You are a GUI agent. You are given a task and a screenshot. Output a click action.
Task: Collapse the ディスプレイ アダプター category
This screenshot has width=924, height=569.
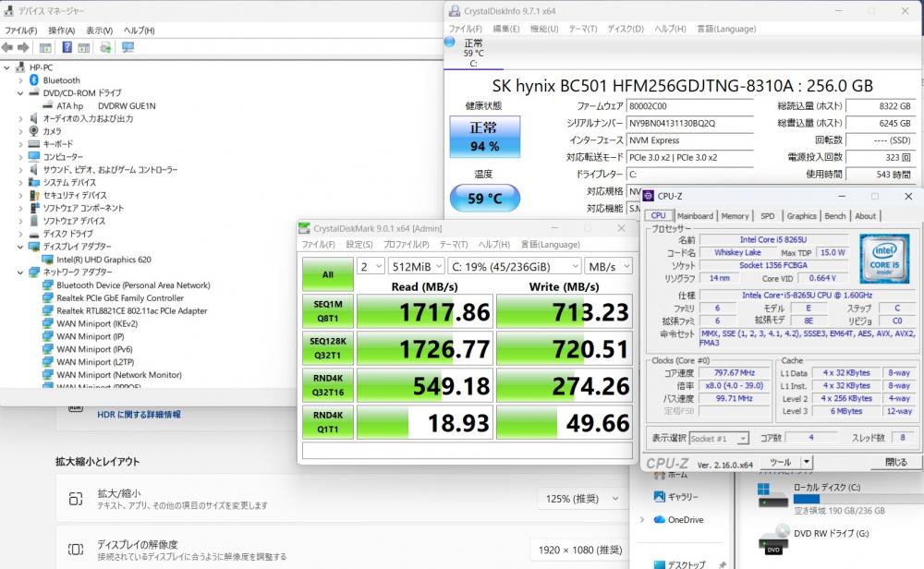click(x=20, y=247)
